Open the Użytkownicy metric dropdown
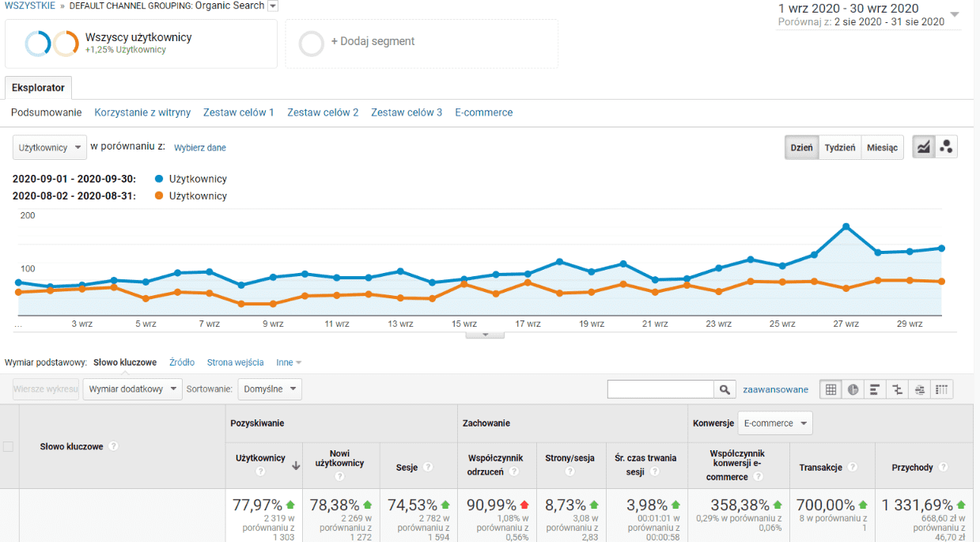The image size is (980, 542). [x=49, y=147]
